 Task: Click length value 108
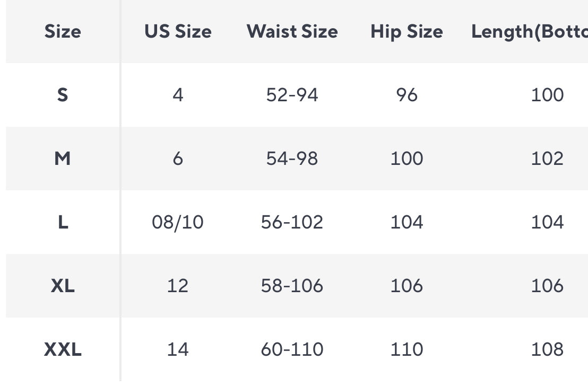pyautogui.click(x=547, y=349)
